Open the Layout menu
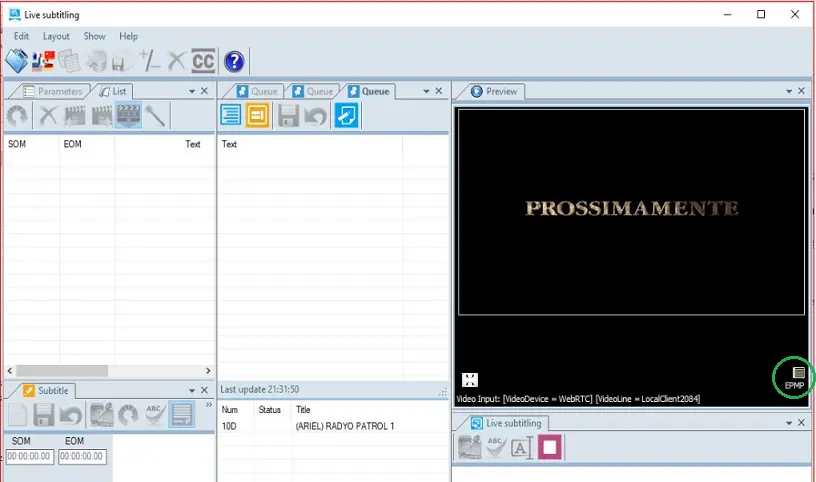This screenshot has width=816, height=482. [x=56, y=36]
